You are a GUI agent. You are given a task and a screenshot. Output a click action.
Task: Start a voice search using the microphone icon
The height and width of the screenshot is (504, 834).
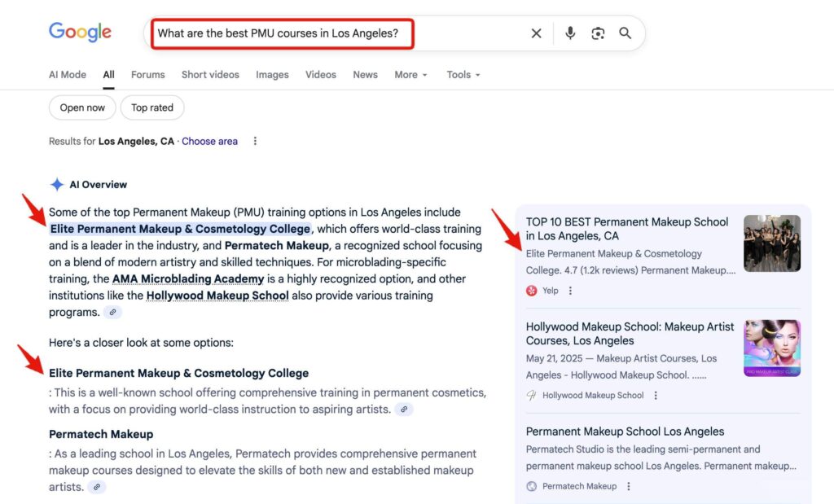click(x=569, y=33)
